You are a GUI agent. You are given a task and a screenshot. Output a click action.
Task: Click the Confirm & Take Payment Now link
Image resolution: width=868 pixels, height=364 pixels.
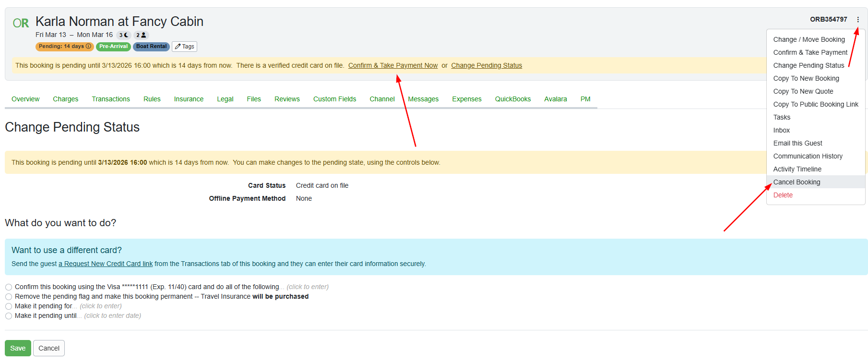(393, 65)
